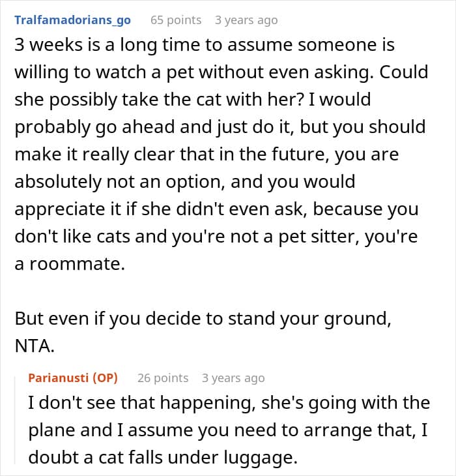Open timestamp beside "65 points"
The width and height of the screenshot is (456, 476).
point(246,20)
